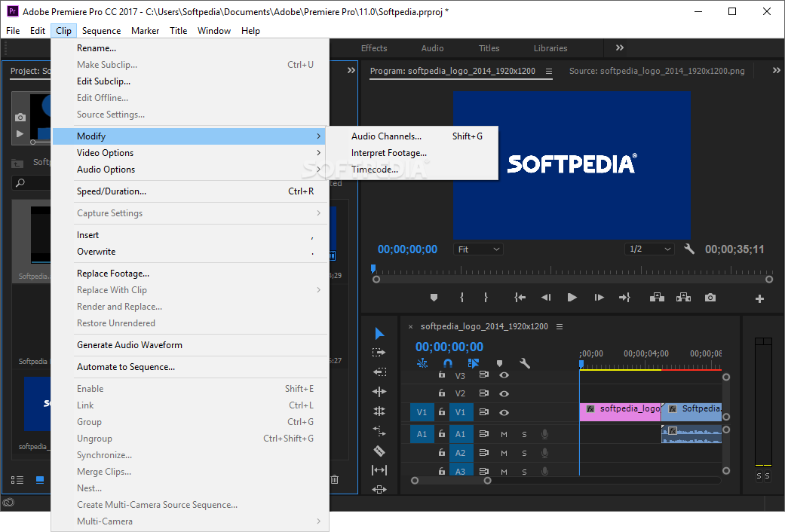Open the Program panel menu icon
The width and height of the screenshot is (785, 532).
[x=549, y=71]
